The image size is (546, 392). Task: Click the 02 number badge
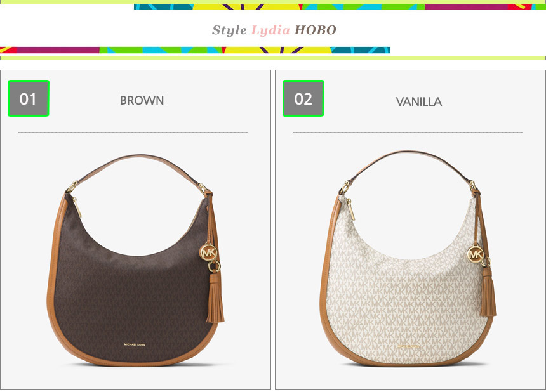point(303,98)
